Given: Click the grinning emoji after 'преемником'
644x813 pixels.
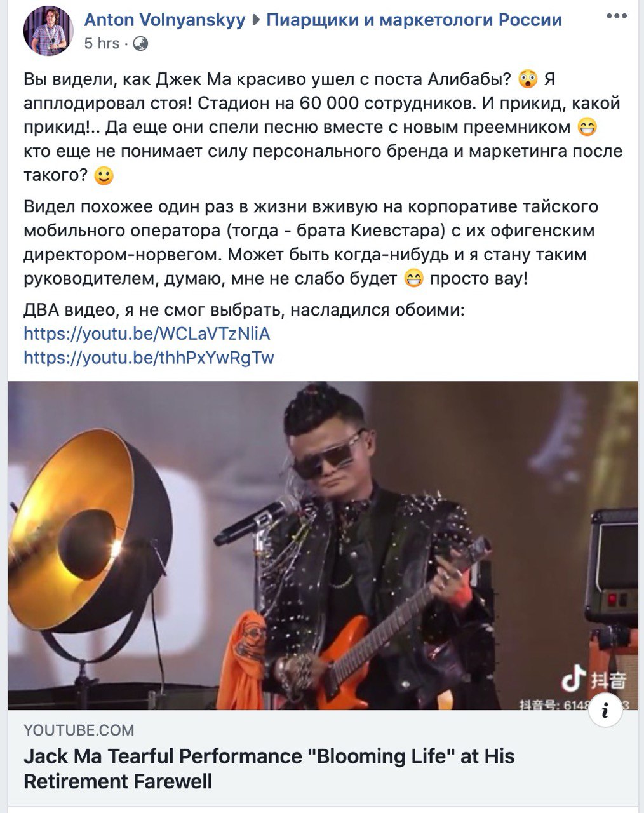Looking at the screenshot, I should point(587,128).
